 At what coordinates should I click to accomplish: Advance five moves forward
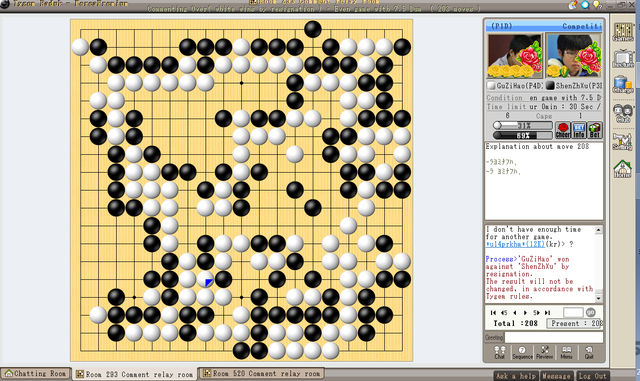pos(536,312)
